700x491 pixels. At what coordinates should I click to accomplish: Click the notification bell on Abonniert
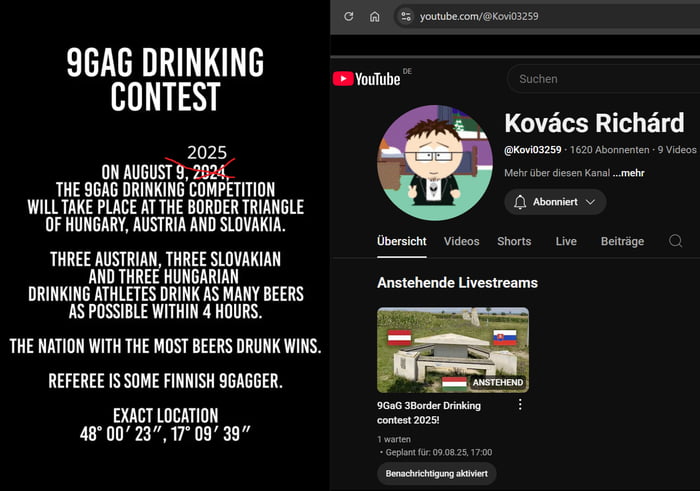click(x=520, y=202)
